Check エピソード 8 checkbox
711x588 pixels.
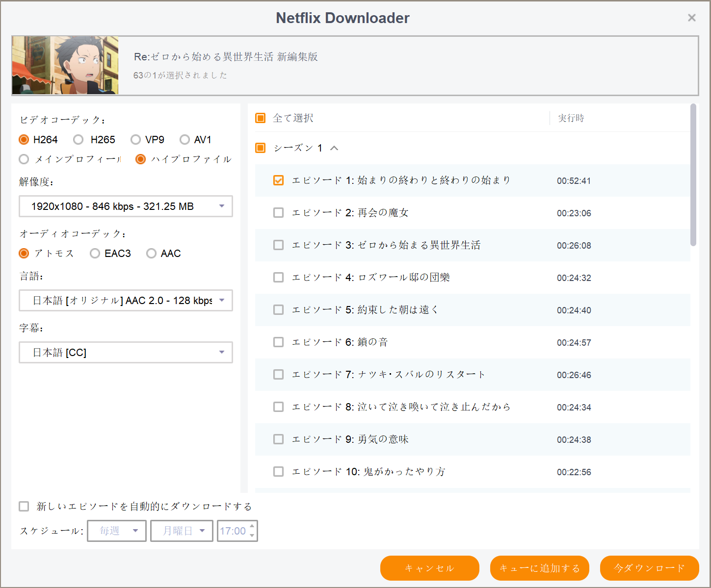[278, 407]
